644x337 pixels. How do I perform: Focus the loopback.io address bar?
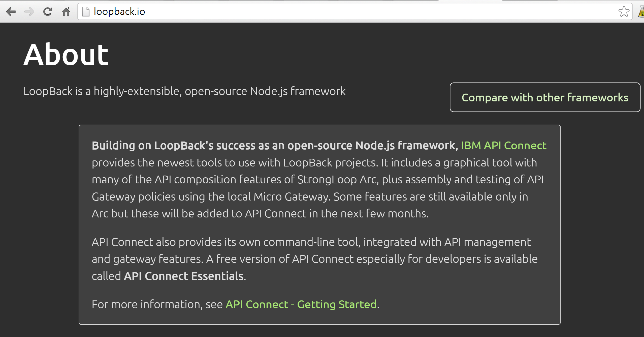tap(355, 12)
